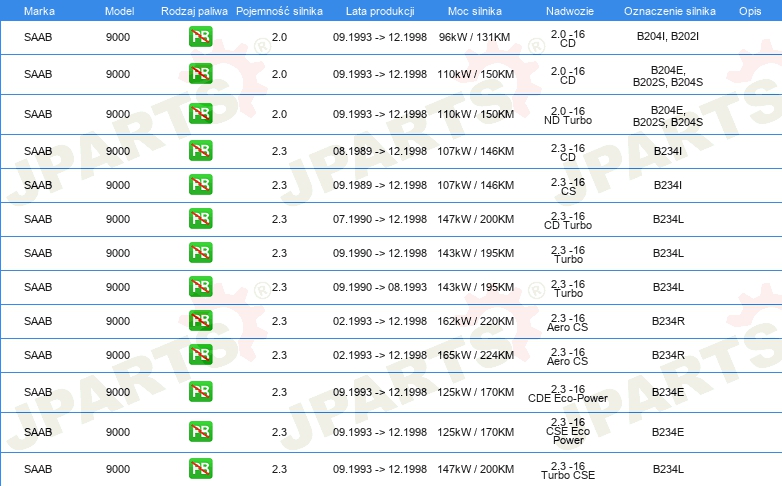This screenshot has height=486, width=782.
Task: Click the fuel icon in the CSE Eco Power row
Action: (200, 432)
